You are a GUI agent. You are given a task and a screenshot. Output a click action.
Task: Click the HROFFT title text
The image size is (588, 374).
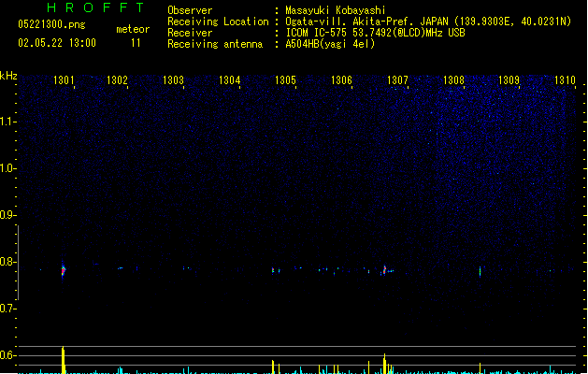point(95,7)
